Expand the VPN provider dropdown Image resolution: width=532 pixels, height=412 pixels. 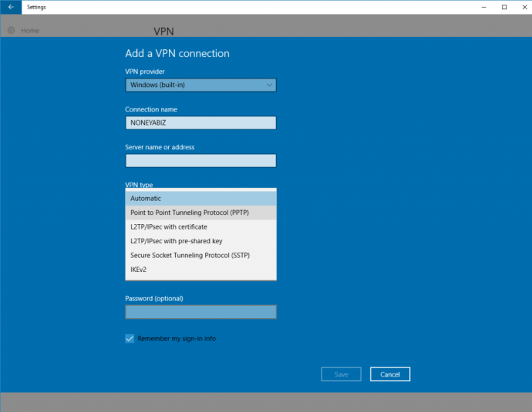pyautogui.click(x=200, y=85)
